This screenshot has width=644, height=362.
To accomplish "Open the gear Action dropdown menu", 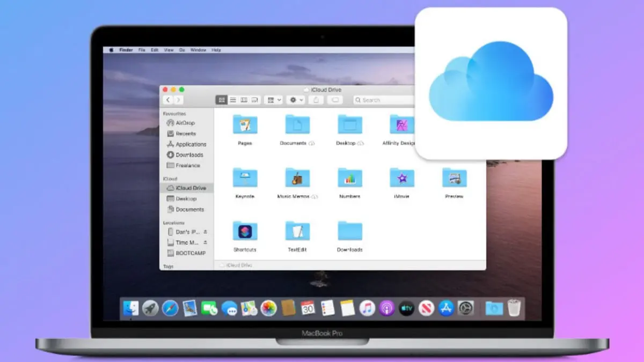I will click(x=296, y=100).
